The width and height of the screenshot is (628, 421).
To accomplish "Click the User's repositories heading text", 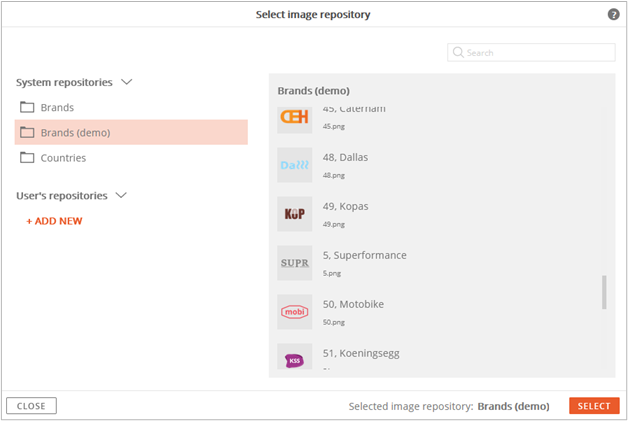I will coord(62,195).
